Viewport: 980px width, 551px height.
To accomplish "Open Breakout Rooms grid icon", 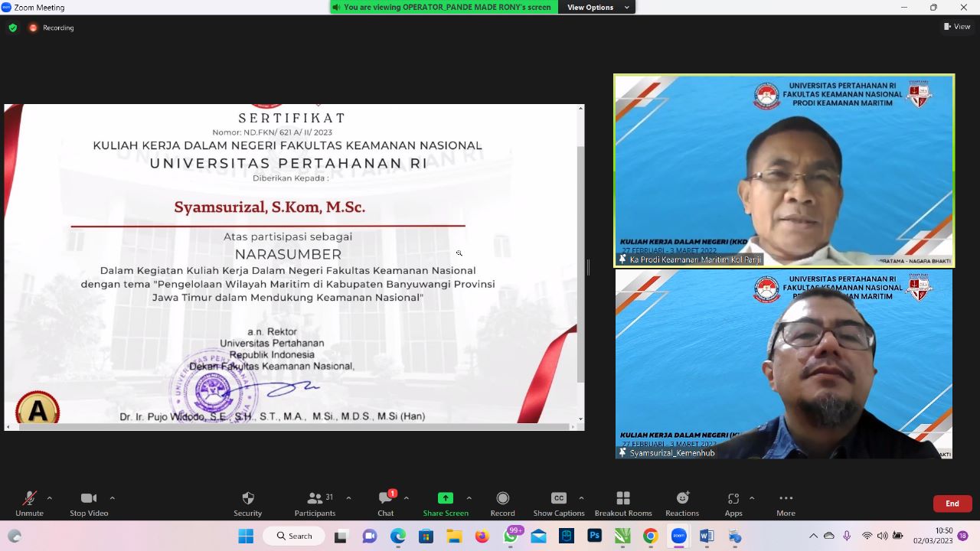I will click(623, 498).
